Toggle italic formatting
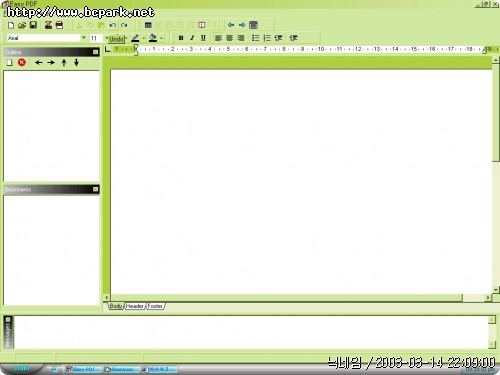The image size is (500, 375). [x=192, y=38]
